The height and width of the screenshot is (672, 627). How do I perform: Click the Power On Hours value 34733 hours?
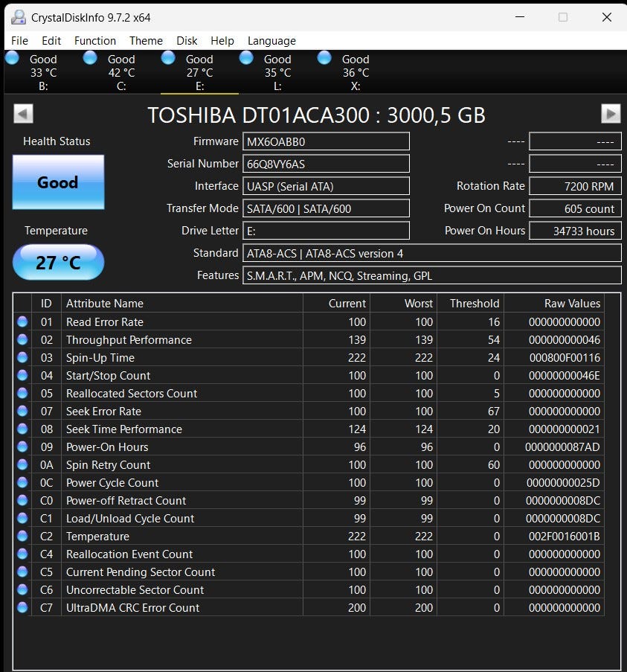(575, 231)
